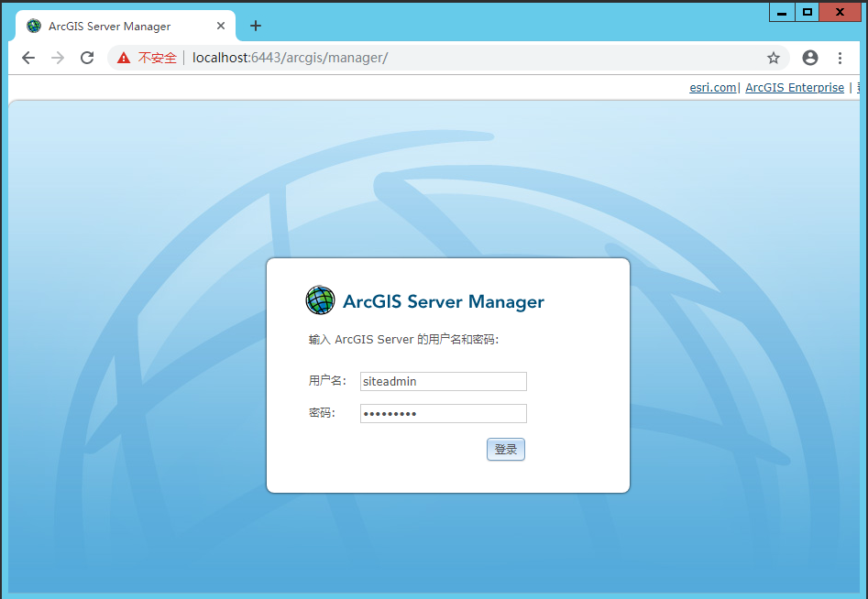Click the 用户名 label
The image size is (868, 599).
click(x=327, y=380)
